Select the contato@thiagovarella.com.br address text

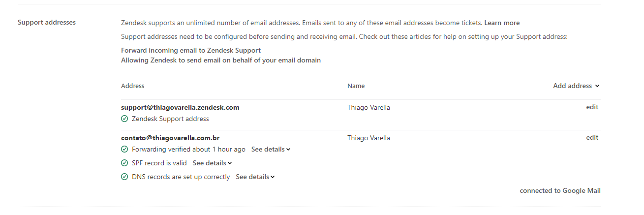(x=170, y=138)
